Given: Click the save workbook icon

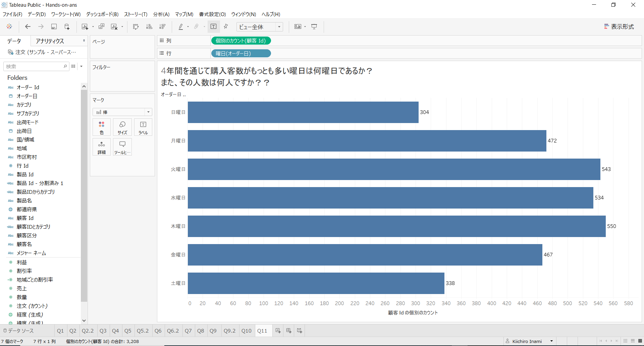Looking at the screenshot, I should [54, 26].
